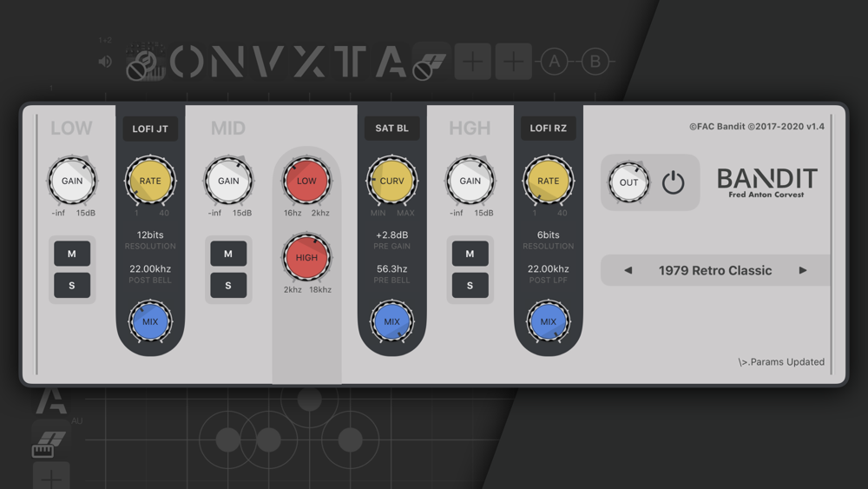This screenshot has height=489, width=868.
Task: Solo the MID band with S
Action: (228, 285)
